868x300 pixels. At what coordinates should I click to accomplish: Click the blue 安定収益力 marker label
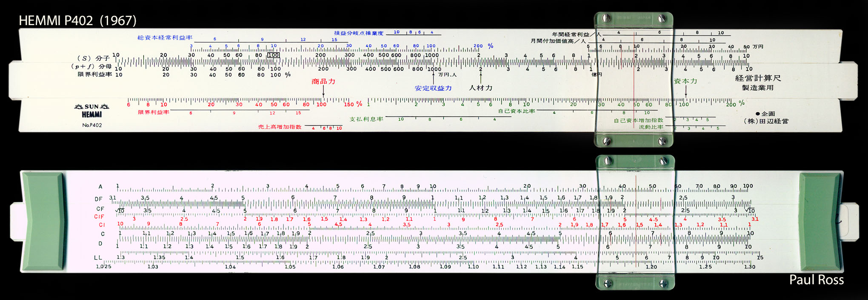click(433, 88)
